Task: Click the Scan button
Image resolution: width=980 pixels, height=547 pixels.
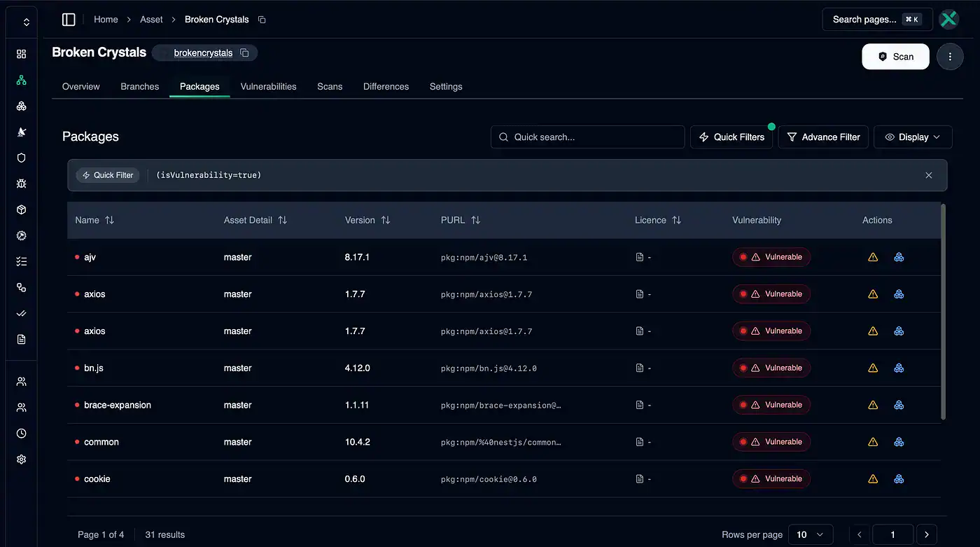Action: click(895, 57)
